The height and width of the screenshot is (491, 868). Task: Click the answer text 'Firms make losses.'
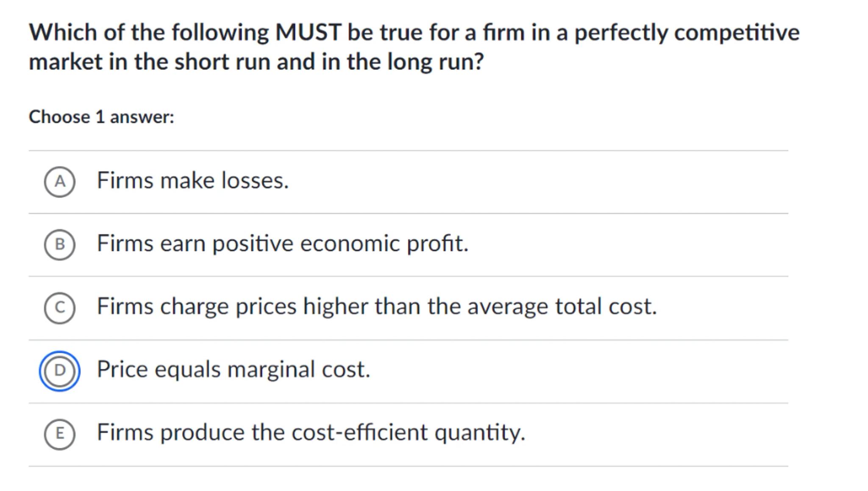point(192,181)
